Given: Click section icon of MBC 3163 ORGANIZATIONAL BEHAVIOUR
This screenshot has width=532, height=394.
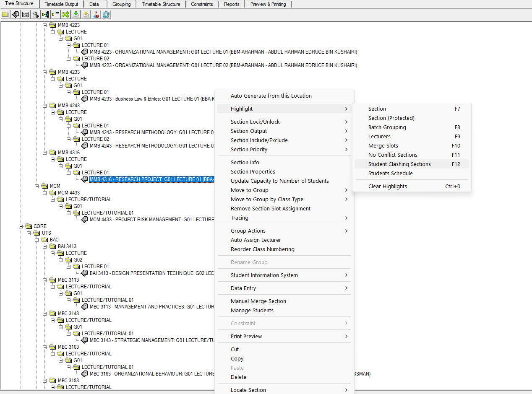Looking at the screenshot, I should coord(84,374).
